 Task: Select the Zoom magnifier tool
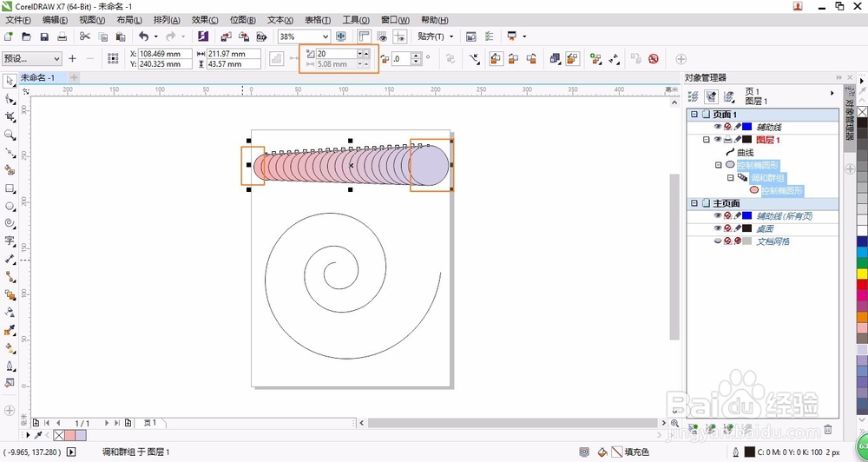point(10,135)
